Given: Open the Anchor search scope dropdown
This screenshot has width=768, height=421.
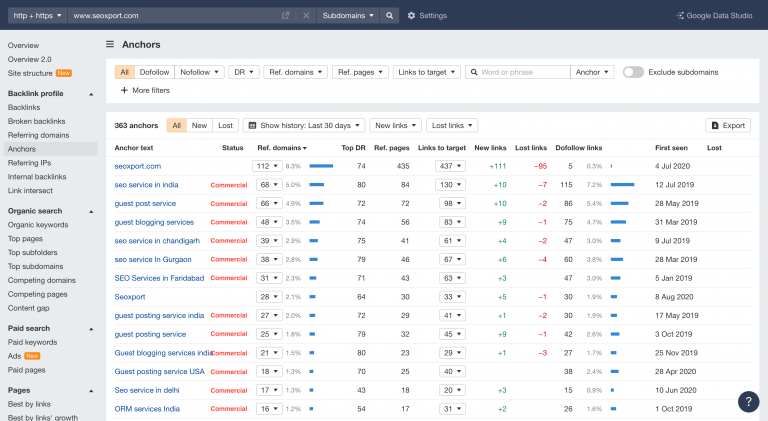Looking at the screenshot, I should (592, 72).
